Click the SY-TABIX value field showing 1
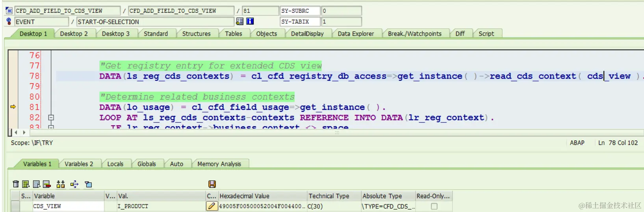The height and width of the screenshot is (212, 644). [x=341, y=21]
